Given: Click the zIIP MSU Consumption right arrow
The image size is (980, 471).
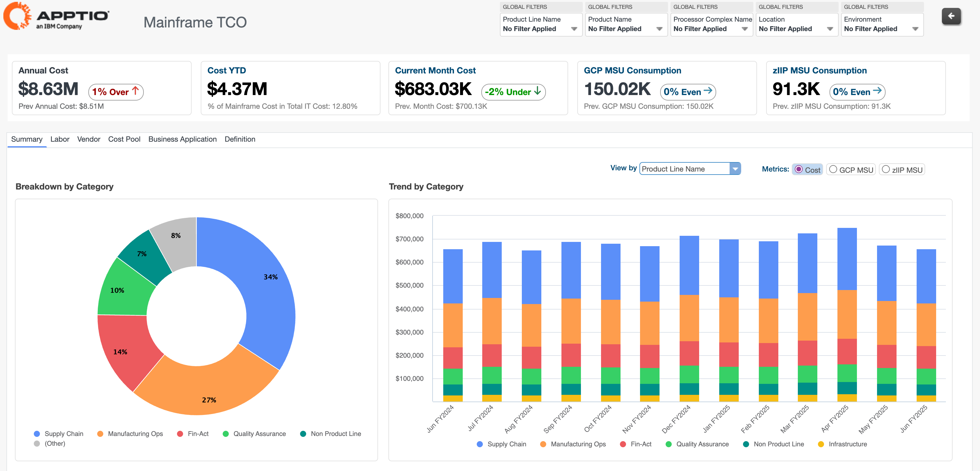Looking at the screenshot, I should tap(877, 91).
